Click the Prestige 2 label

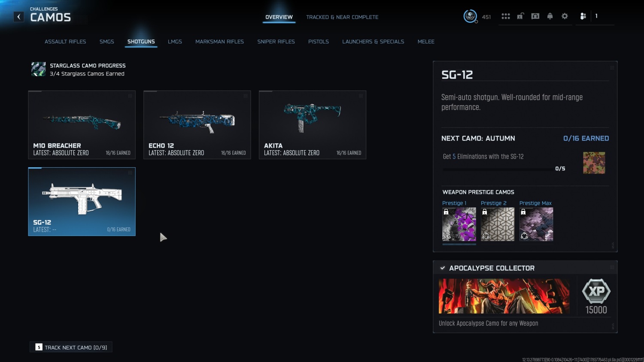(x=494, y=203)
